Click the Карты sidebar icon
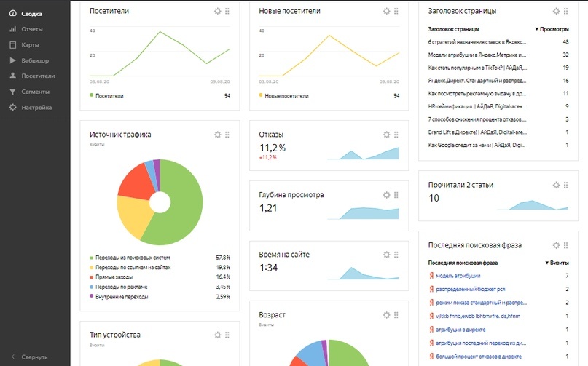588x366 pixels. 12,45
